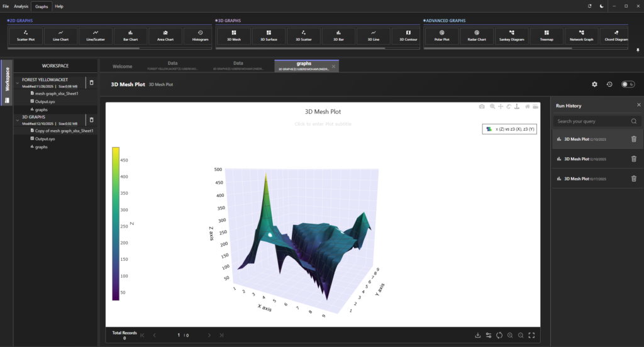Select the Polar Plot graph type
This screenshot has height=347, width=644.
pyautogui.click(x=441, y=35)
